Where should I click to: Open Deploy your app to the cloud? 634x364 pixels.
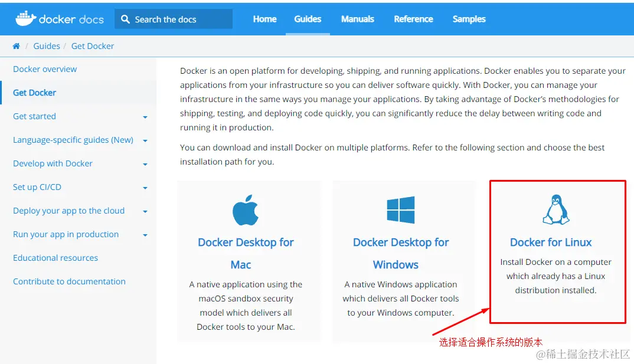point(68,211)
